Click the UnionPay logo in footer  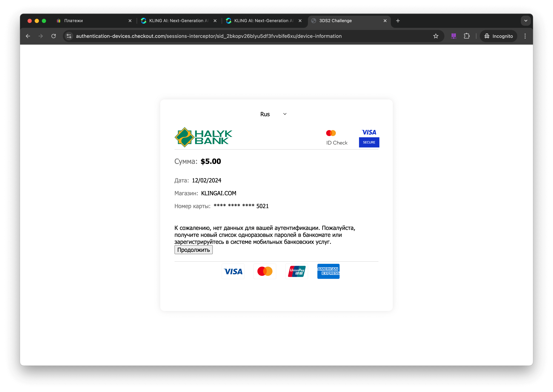click(296, 271)
